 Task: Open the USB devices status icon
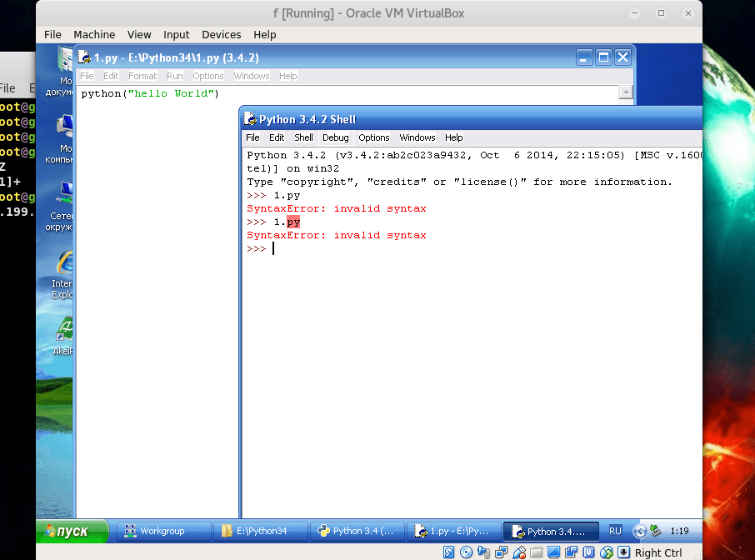(x=519, y=552)
